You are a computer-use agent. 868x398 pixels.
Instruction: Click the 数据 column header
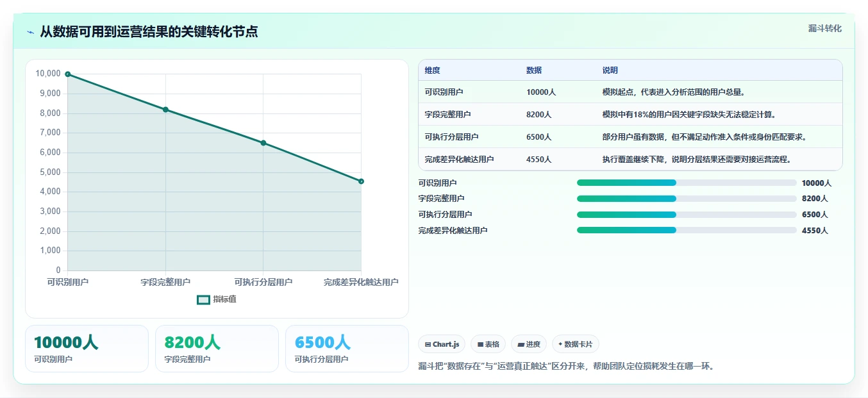(534, 70)
